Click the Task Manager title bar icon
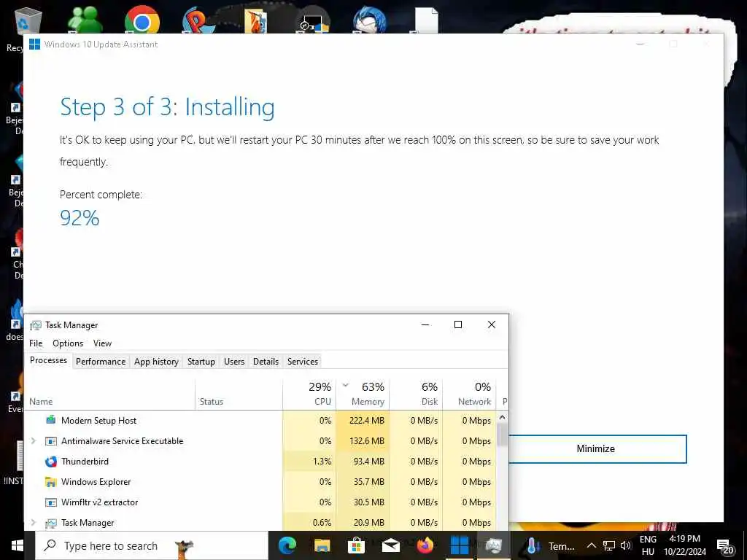The image size is (747, 560). coord(35,325)
